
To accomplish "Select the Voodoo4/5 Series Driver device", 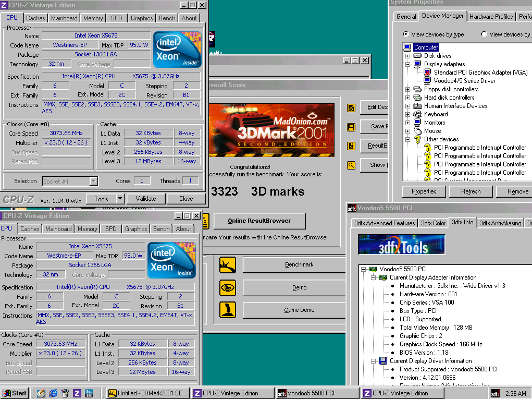I will 464,81.
